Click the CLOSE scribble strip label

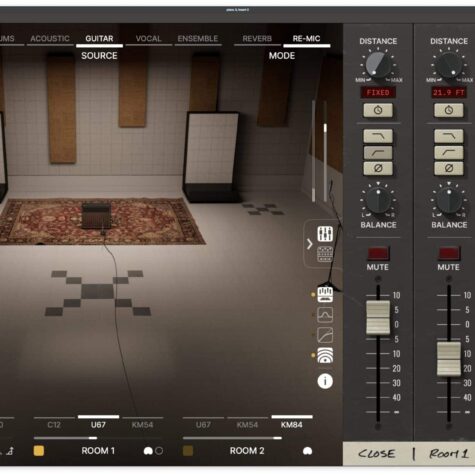377,454
